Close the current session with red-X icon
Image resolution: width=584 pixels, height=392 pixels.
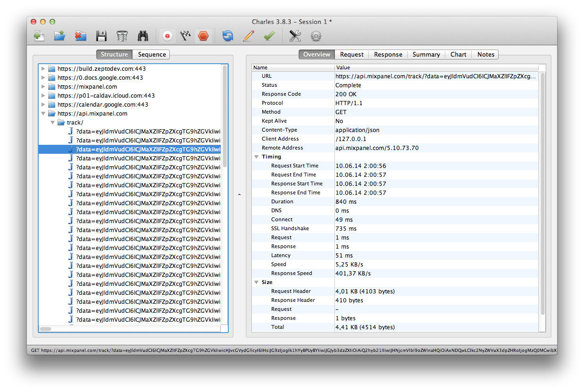point(80,36)
